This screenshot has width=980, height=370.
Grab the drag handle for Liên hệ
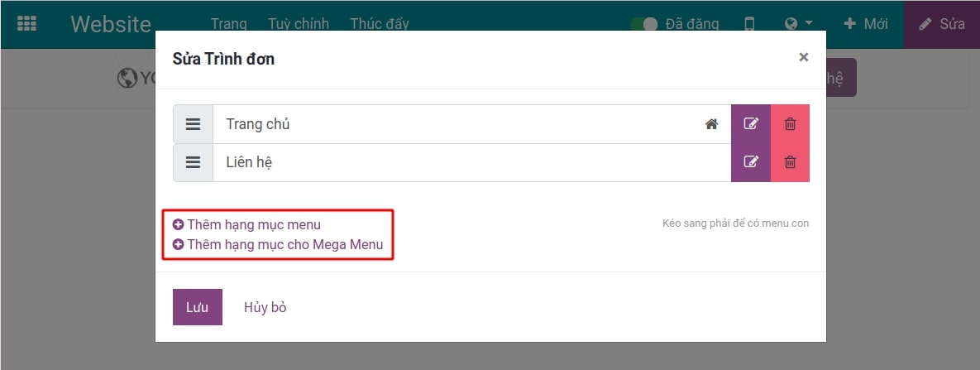coord(194,163)
